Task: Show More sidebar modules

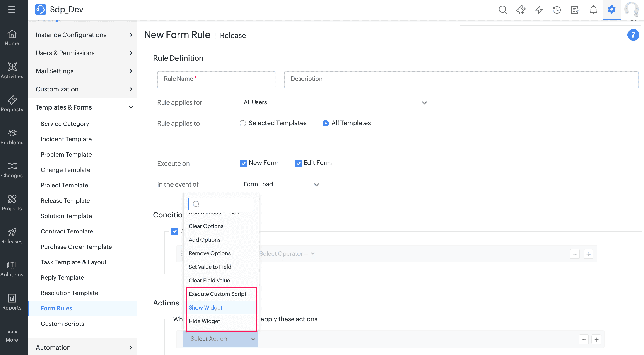Action: pos(12,336)
